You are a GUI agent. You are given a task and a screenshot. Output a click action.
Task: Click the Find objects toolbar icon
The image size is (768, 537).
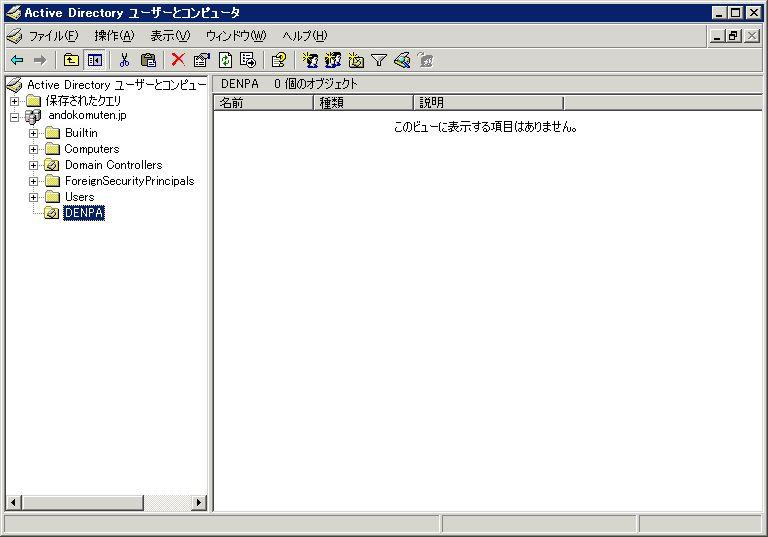[402, 60]
